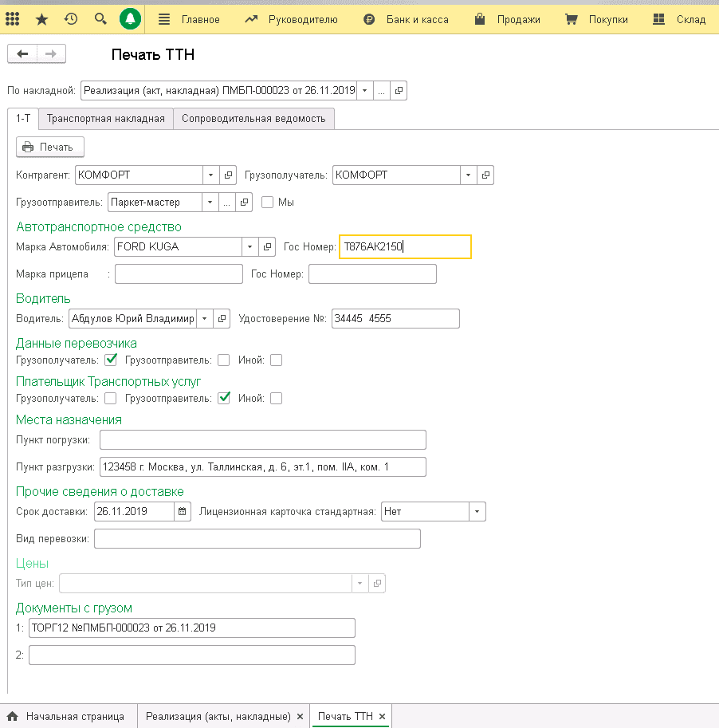Open the Руководителю menu

tap(292, 19)
